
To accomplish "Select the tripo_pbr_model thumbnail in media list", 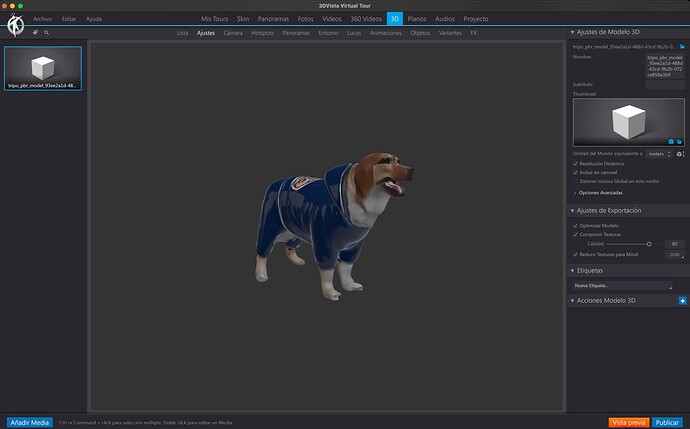I will coord(42,68).
